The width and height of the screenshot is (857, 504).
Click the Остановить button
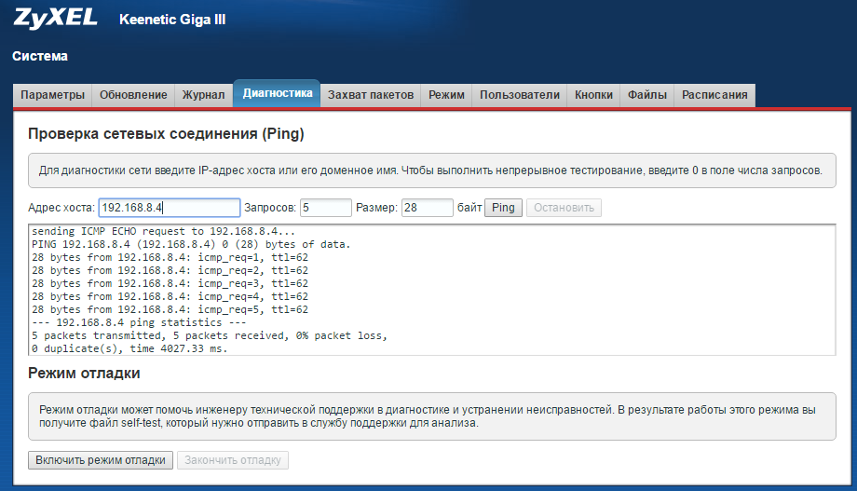pos(564,208)
